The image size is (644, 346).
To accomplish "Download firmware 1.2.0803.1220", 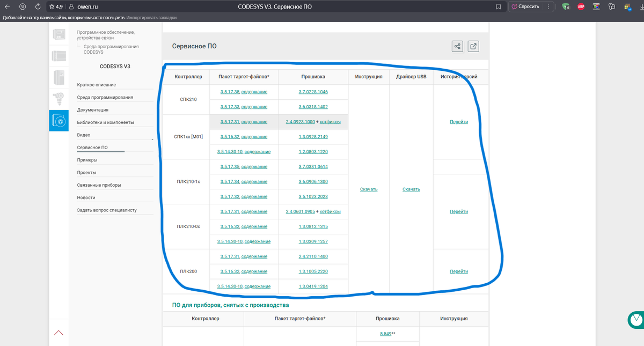I will coord(313,152).
